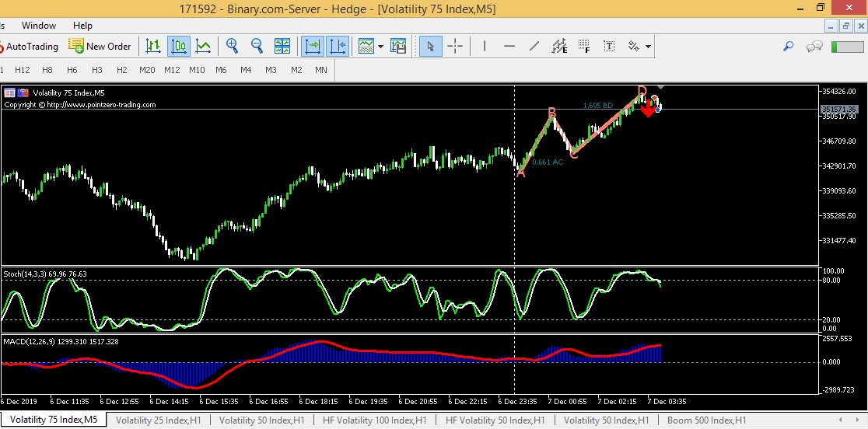This screenshot has height=429, width=868.
Task: Minimize the inner chart window
Action: tap(831, 26)
